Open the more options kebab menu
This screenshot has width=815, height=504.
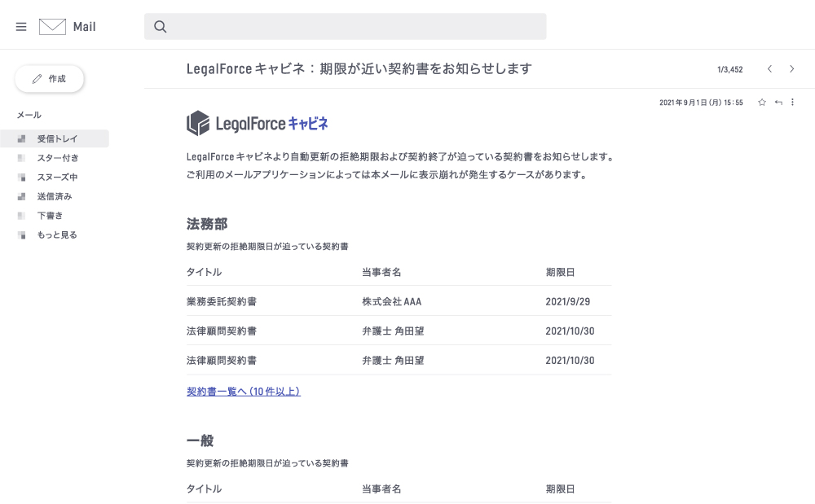click(x=792, y=103)
